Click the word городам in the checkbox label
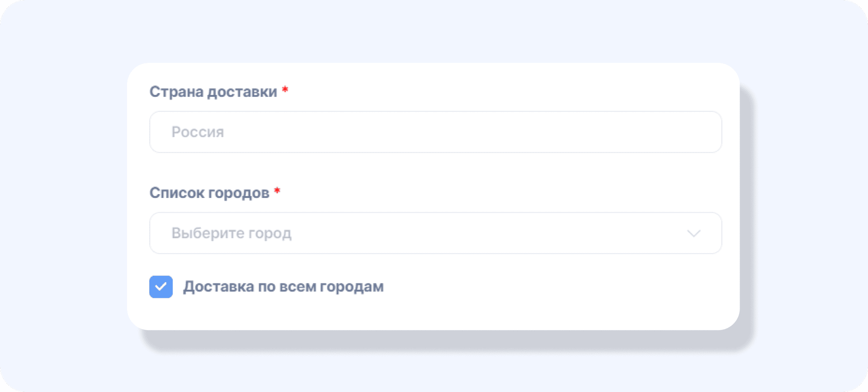The height and width of the screenshot is (392, 868). pyautogui.click(x=352, y=287)
